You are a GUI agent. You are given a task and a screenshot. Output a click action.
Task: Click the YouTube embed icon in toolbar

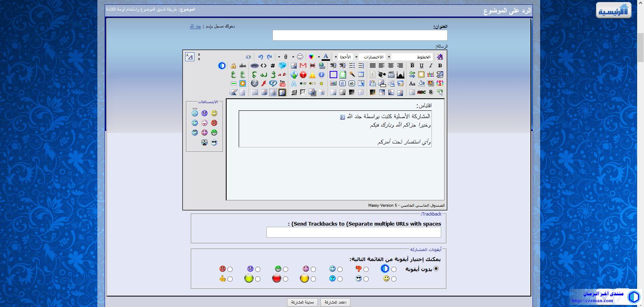click(282, 83)
